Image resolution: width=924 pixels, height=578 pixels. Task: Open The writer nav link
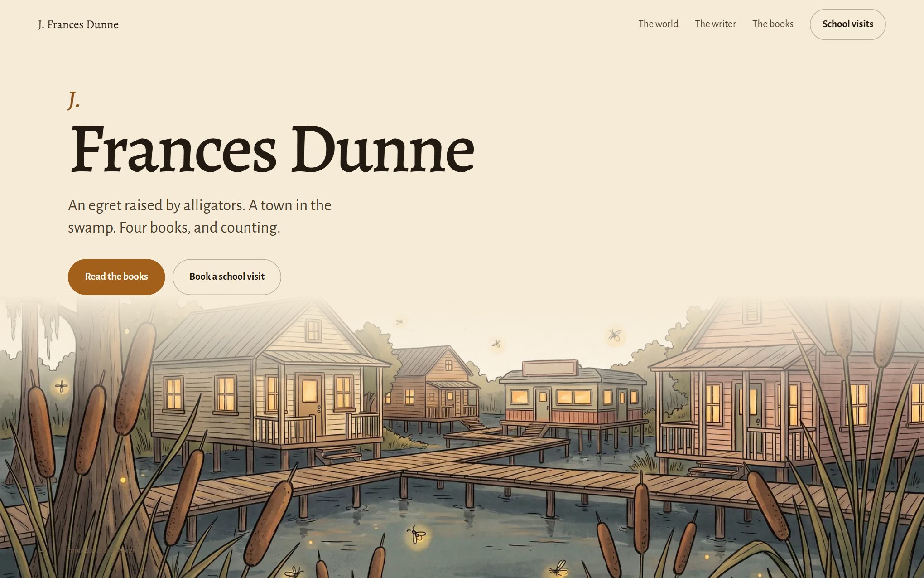click(x=715, y=24)
